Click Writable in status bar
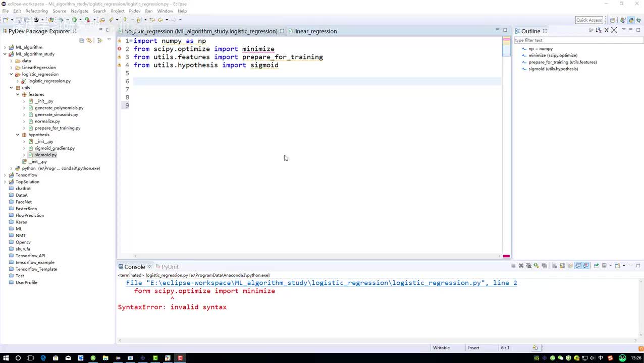 tap(441, 348)
